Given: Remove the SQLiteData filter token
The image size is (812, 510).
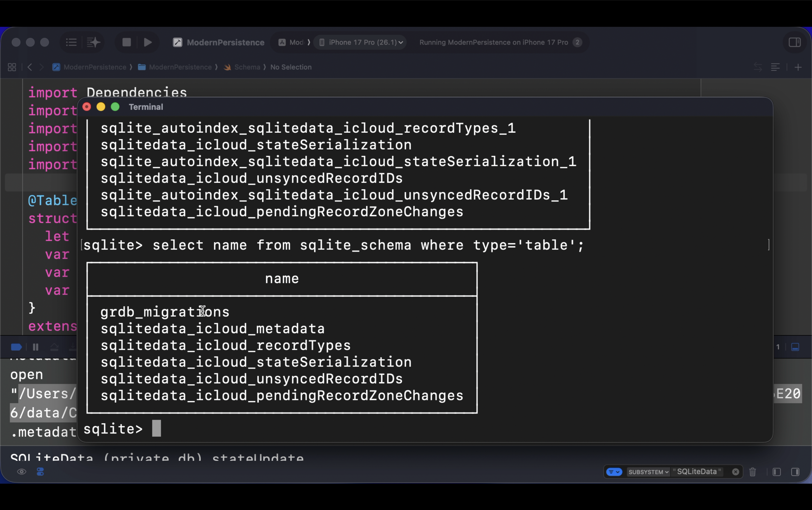Looking at the screenshot, I should pyautogui.click(x=735, y=471).
